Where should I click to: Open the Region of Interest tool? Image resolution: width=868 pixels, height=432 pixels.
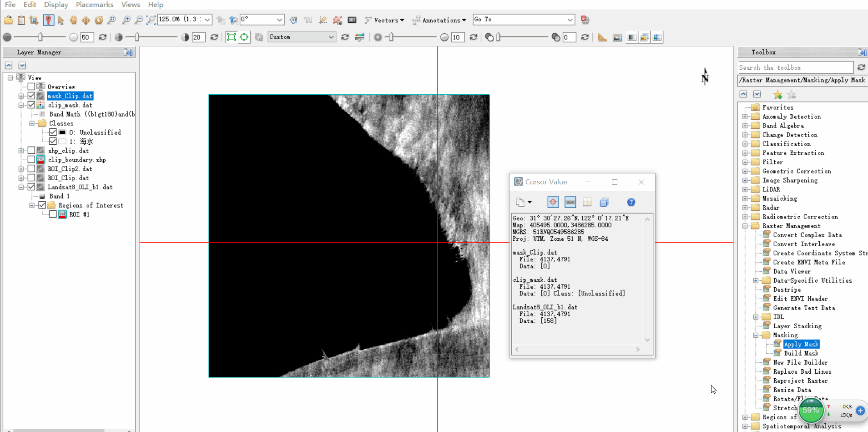coord(338,20)
